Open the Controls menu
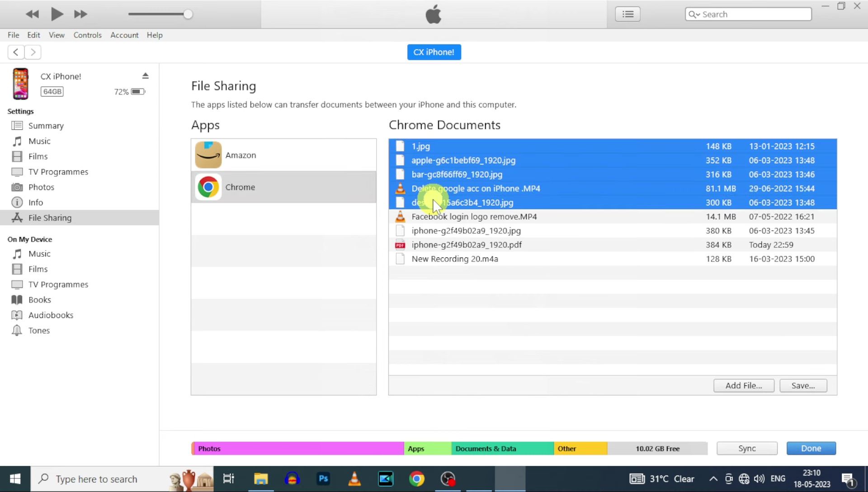868x492 pixels. 87,35
